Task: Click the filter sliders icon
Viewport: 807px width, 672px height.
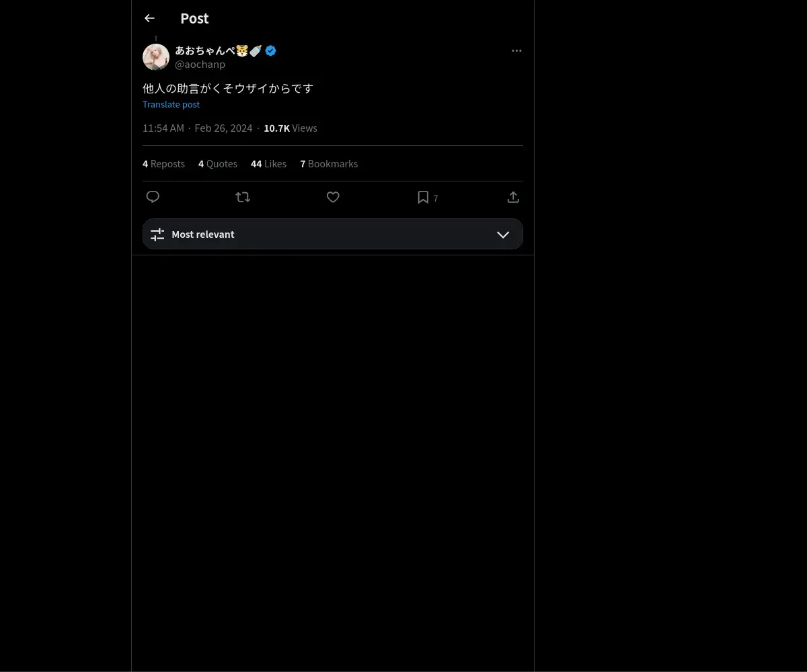Action: point(157,235)
